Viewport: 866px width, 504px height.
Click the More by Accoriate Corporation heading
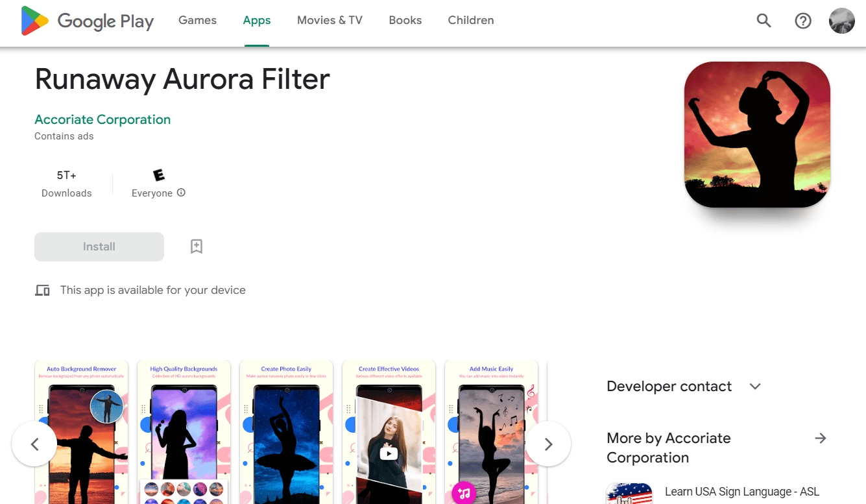(669, 448)
